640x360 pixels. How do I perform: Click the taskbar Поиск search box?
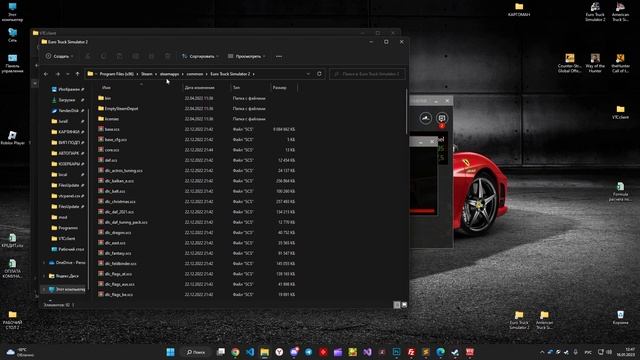pyautogui.click(x=197, y=352)
